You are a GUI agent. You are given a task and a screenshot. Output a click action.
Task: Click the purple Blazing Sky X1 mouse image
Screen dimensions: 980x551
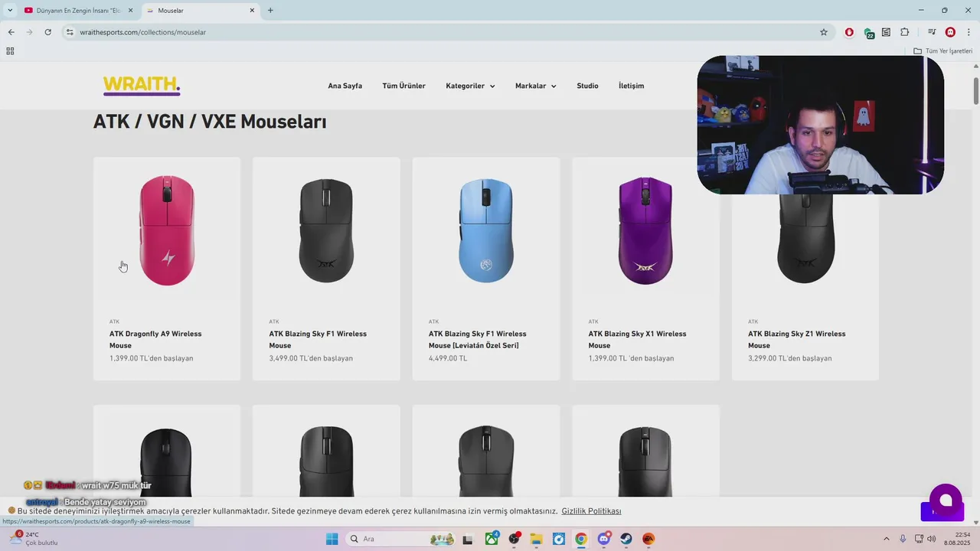click(x=645, y=230)
